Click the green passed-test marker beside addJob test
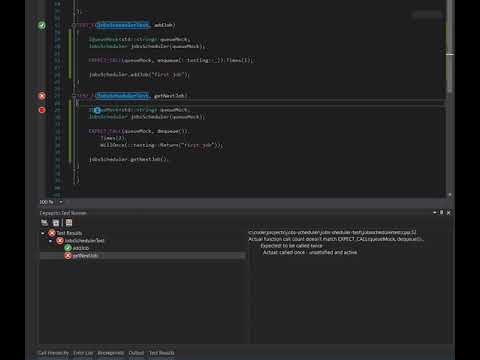Screen dimensions: 480x360 point(42,25)
